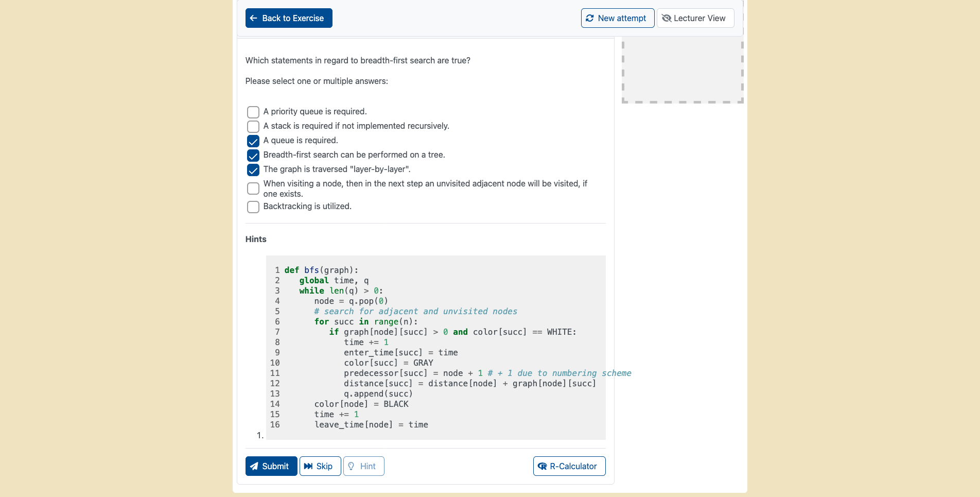Check 'A priority queue is required' box

253,112
